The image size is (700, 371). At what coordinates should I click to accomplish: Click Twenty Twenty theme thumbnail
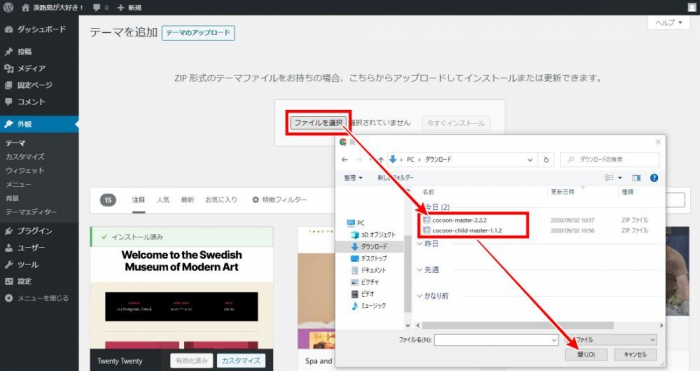pos(182,298)
